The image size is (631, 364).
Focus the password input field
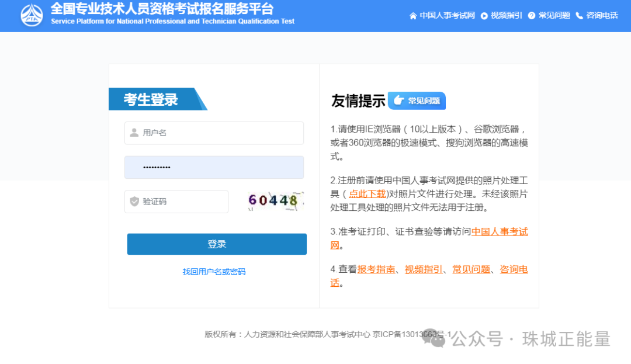(x=214, y=167)
